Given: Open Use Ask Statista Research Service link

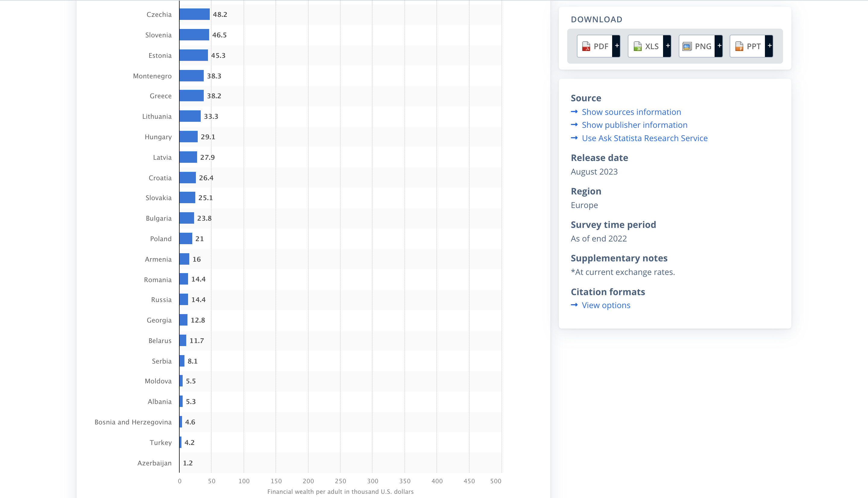Looking at the screenshot, I should point(644,138).
